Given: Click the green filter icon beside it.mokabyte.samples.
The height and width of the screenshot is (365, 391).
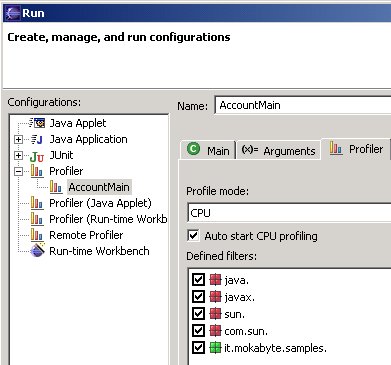Looking at the screenshot, I should [215, 348].
